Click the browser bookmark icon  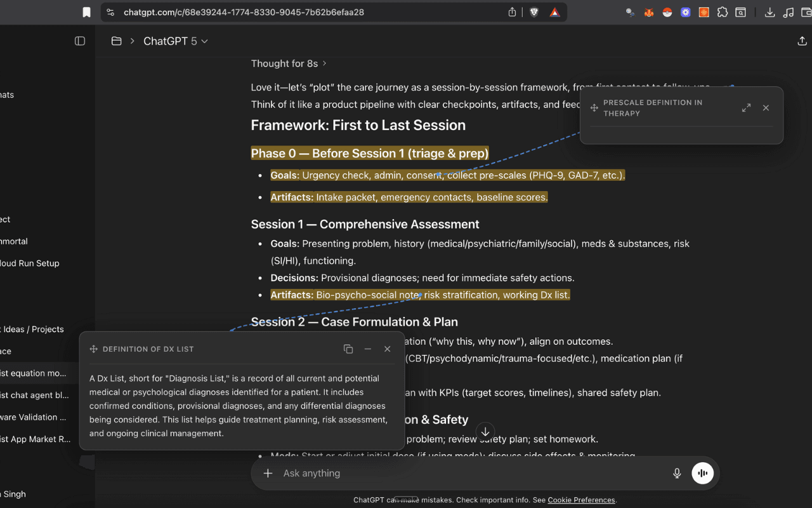(x=86, y=12)
